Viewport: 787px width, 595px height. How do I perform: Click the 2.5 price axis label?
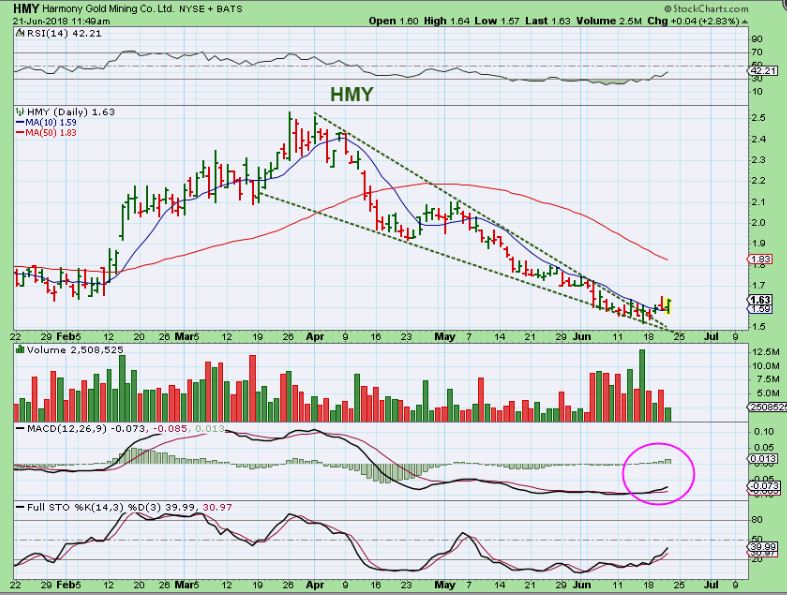pos(758,117)
